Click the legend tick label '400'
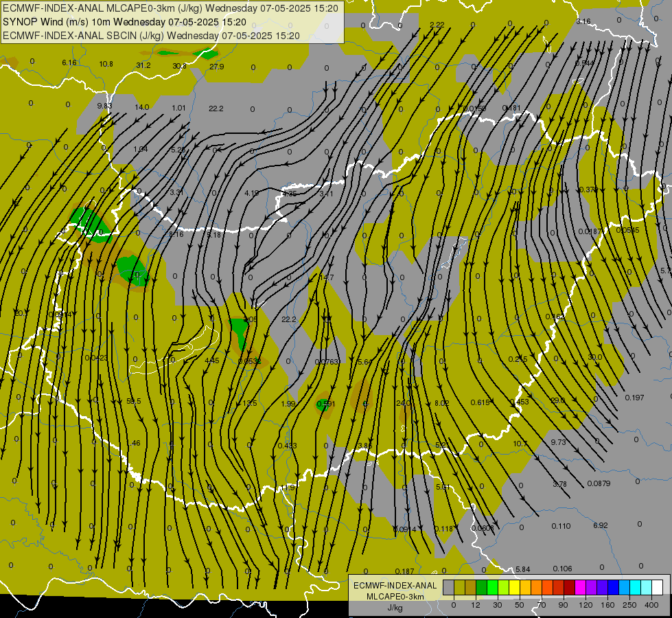Viewport: 672px width, 618px height. click(651, 605)
